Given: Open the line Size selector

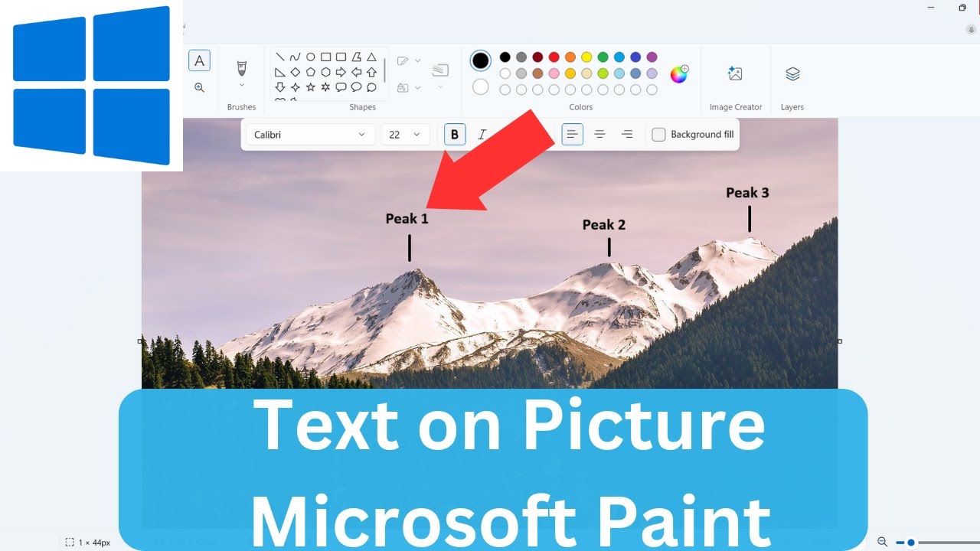Looking at the screenshot, I should (x=440, y=75).
